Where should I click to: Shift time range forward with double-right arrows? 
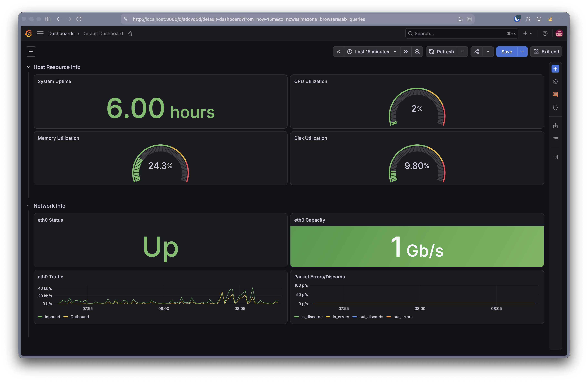pyautogui.click(x=406, y=52)
